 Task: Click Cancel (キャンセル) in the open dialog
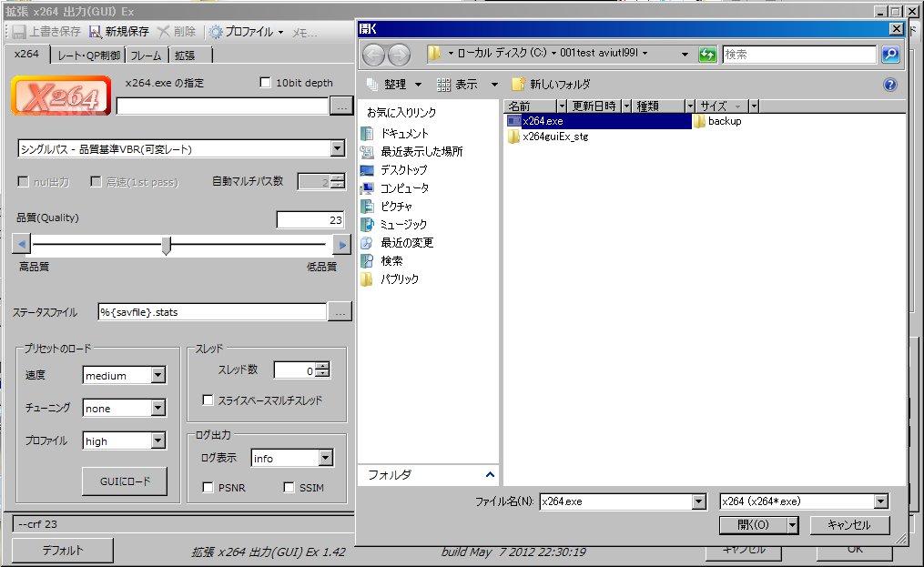tap(849, 525)
